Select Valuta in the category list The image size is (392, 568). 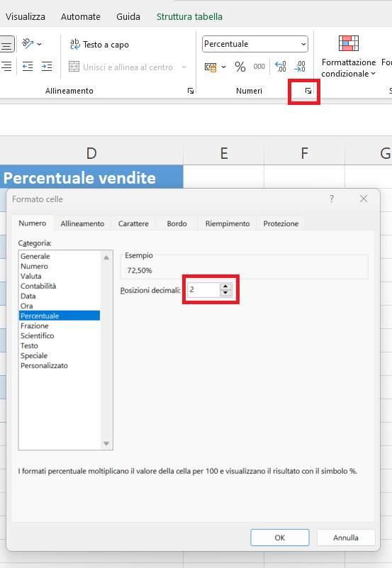point(60,276)
